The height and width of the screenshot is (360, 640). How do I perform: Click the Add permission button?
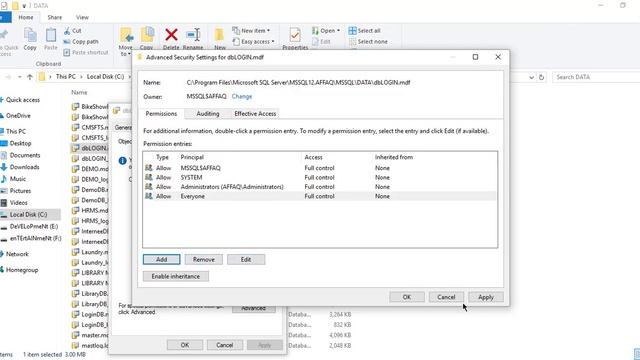pos(162,259)
